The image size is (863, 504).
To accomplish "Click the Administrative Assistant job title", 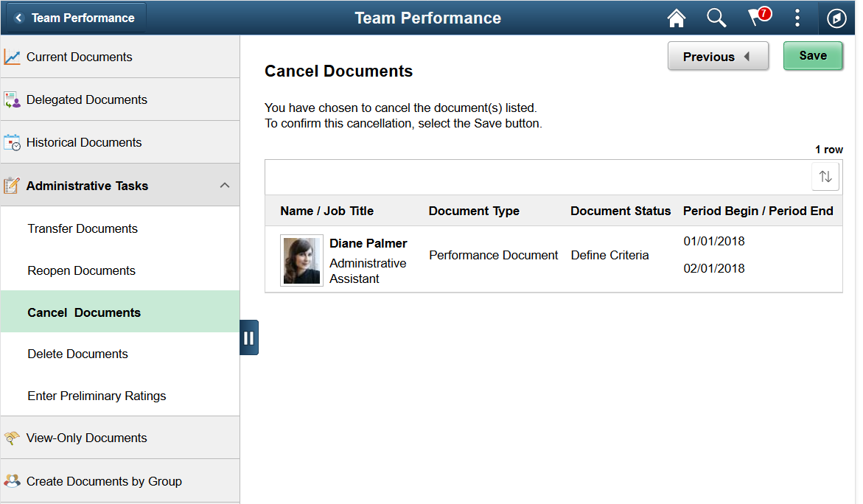I will [368, 270].
